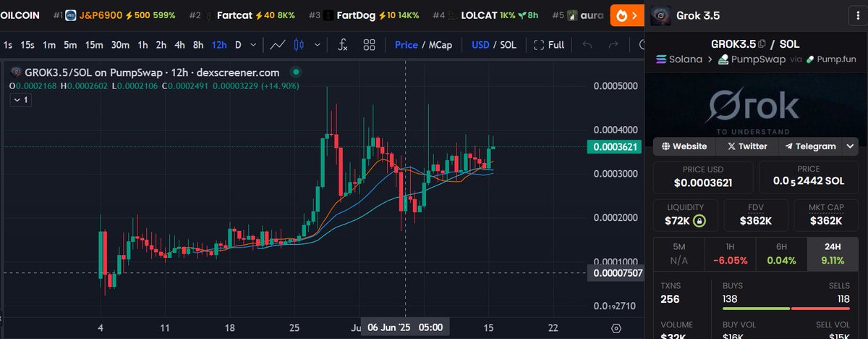Select the 6H stats tab

click(781, 253)
